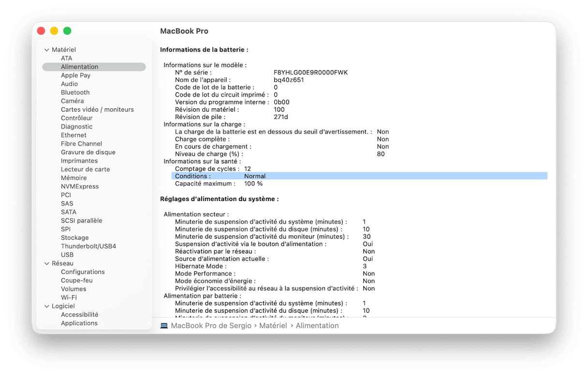
Task: Open the Diagnostic entry
Action: coord(76,127)
